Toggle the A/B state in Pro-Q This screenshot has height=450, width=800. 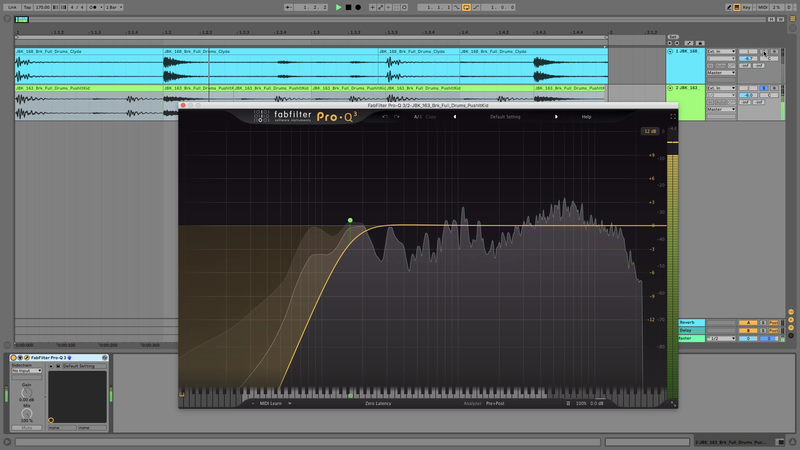click(417, 117)
